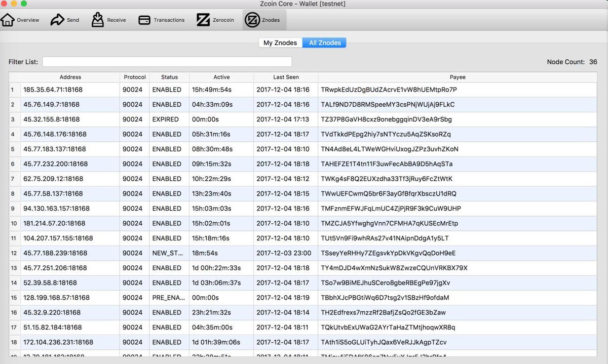Sort by Last Seen column header

[x=286, y=77]
